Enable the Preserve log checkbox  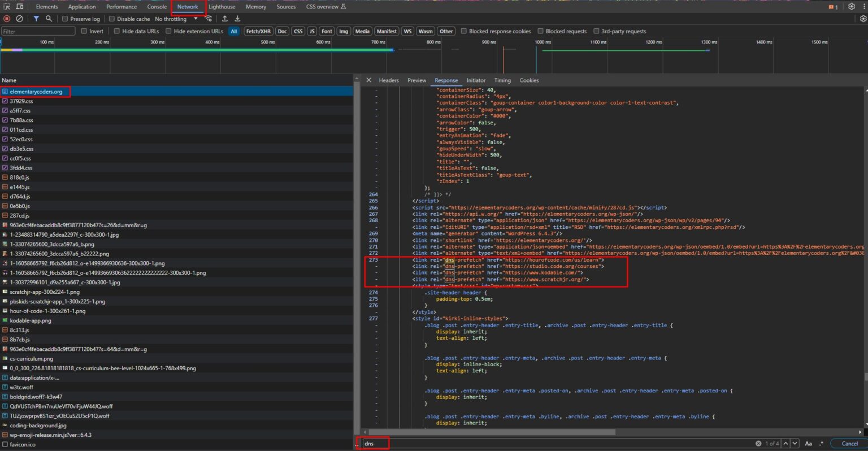(64, 19)
